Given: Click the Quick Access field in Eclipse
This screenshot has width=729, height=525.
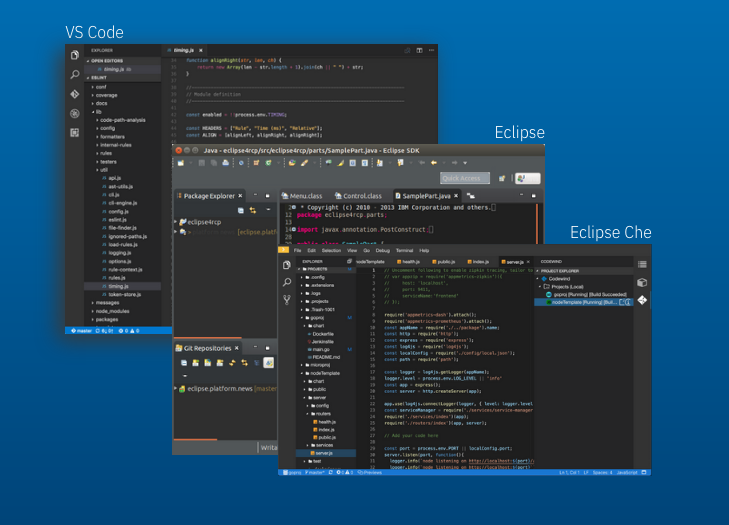Looking at the screenshot, I should point(464,178).
